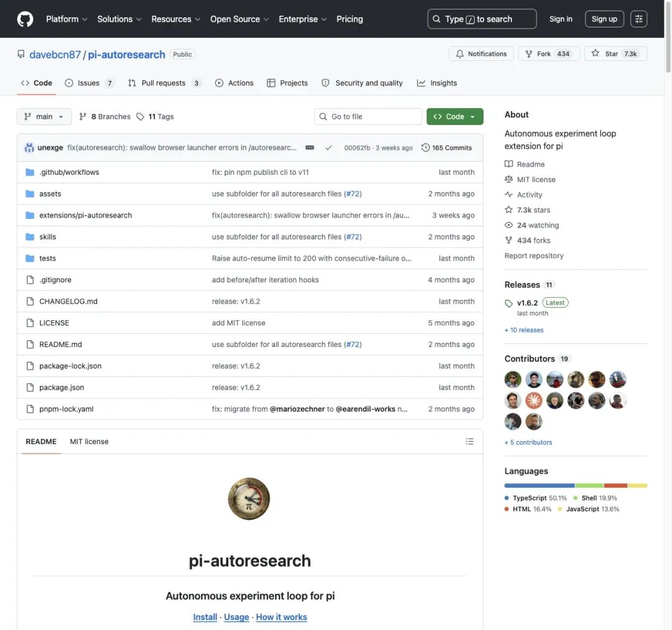672x630 pixels.
Task: Open the 165 Commits history link
Action: pyautogui.click(x=447, y=148)
